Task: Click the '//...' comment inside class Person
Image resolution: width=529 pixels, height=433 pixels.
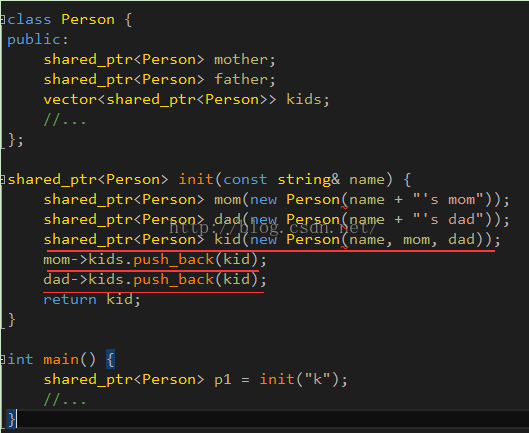Action: pos(65,119)
